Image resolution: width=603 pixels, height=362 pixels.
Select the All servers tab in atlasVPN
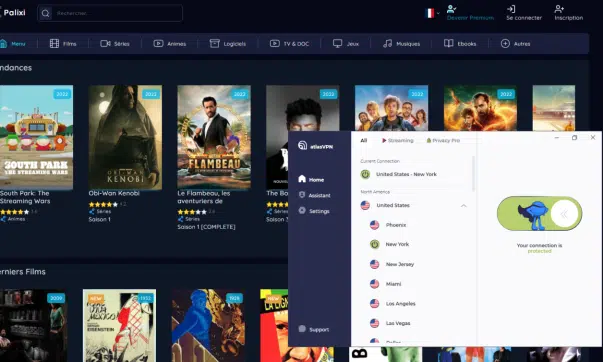click(363, 140)
